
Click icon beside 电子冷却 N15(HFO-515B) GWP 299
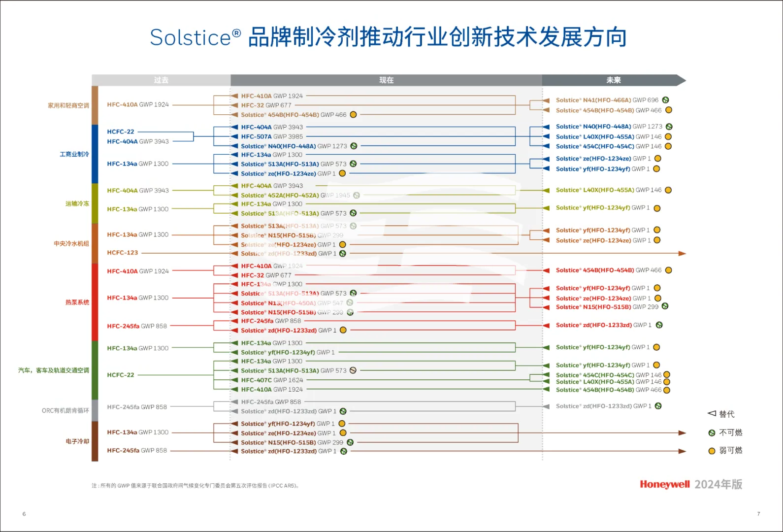click(350, 442)
